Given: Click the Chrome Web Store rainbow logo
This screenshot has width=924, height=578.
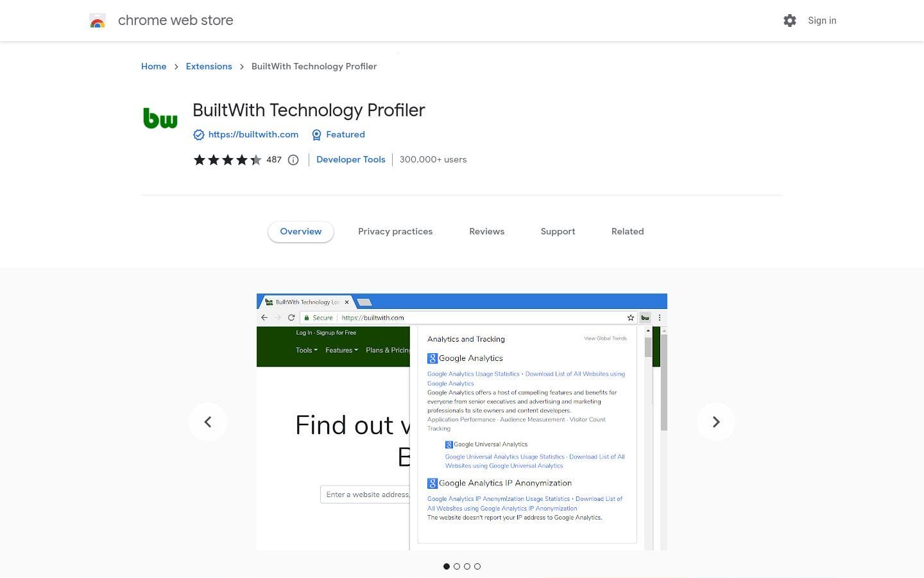Looking at the screenshot, I should pos(98,21).
